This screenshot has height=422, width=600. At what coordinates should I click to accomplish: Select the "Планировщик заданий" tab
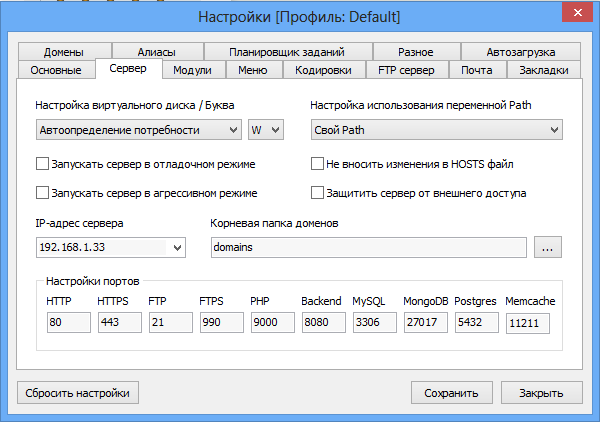coord(287,52)
